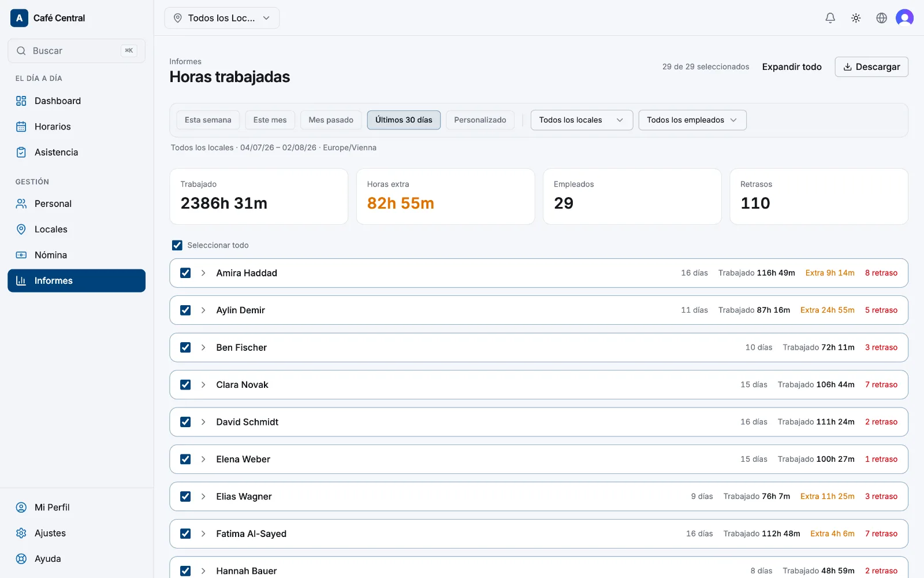Open language globe icon
Image resolution: width=924 pixels, height=578 pixels.
click(x=881, y=18)
